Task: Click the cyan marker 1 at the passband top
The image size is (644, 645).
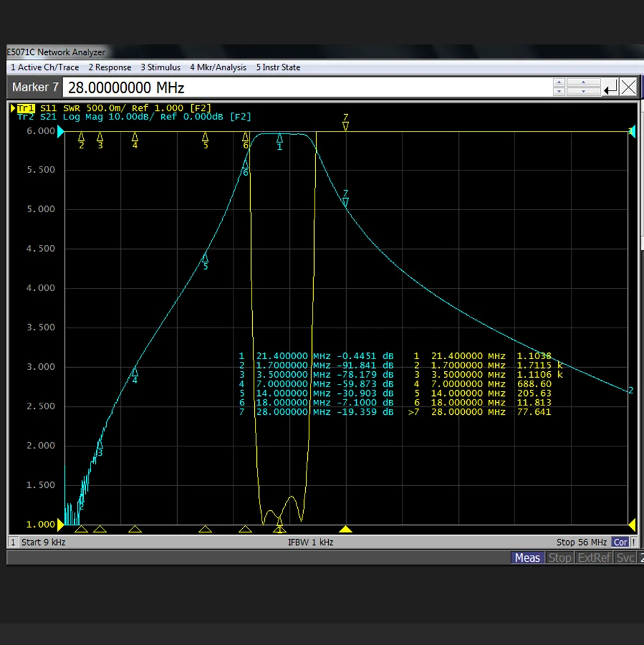Action: tap(280, 142)
